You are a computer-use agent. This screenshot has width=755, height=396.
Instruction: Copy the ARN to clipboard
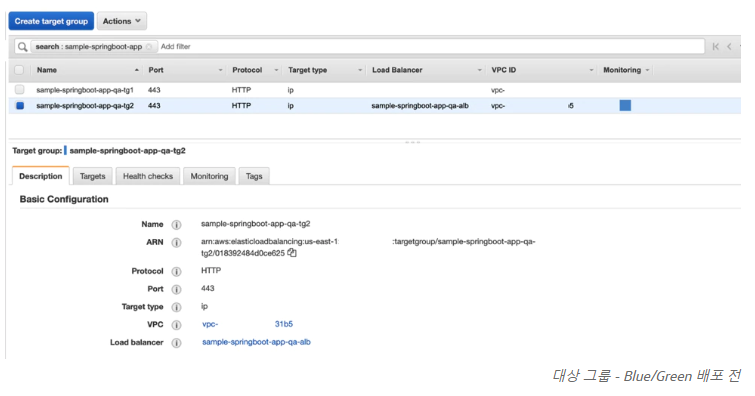(x=292, y=252)
